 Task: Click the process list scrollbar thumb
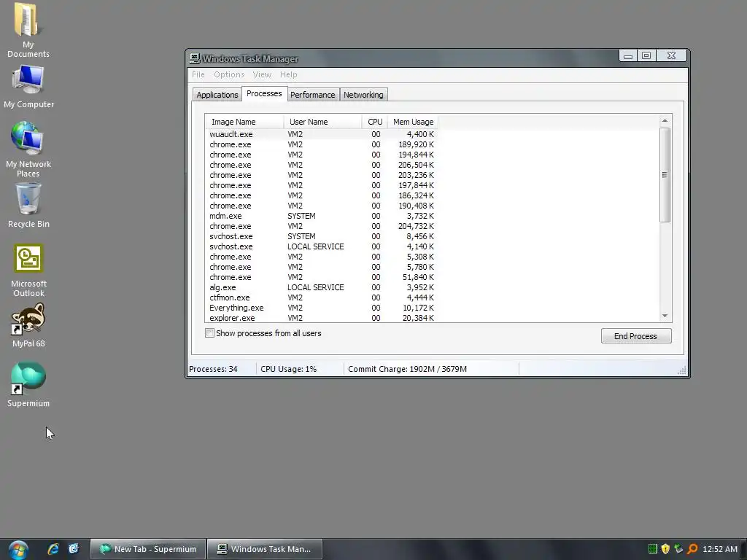click(665, 175)
